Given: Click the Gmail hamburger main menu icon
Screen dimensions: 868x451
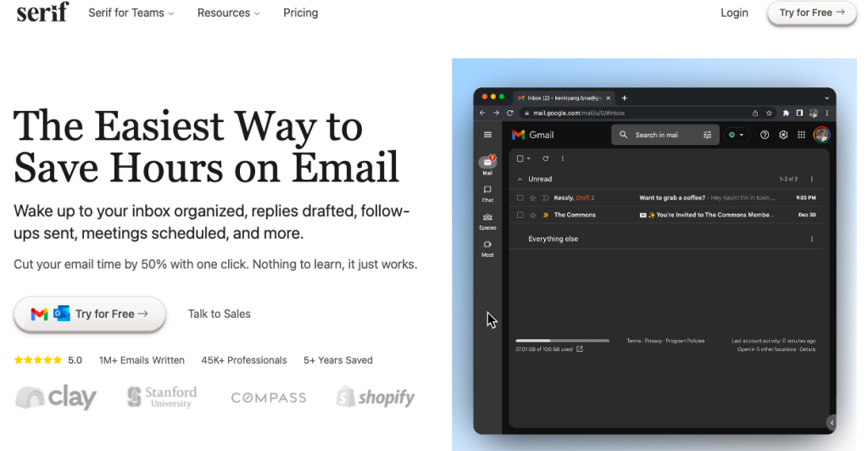Looking at the screenshot, I should [487, 135].
